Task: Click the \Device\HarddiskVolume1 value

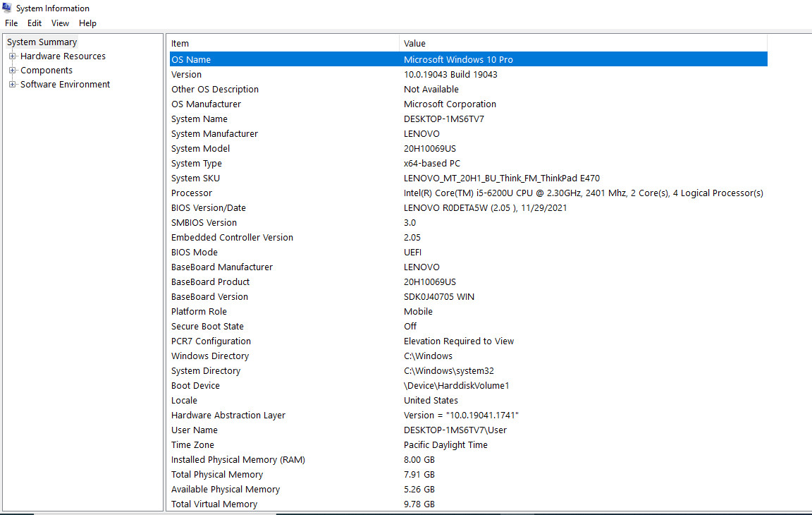Action: tap(456, 386)
